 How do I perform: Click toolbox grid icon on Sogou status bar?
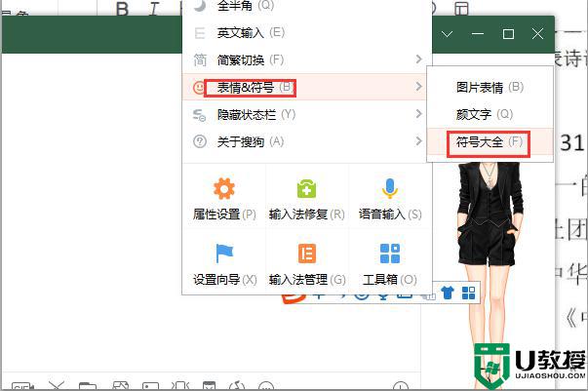click(468, 293)
